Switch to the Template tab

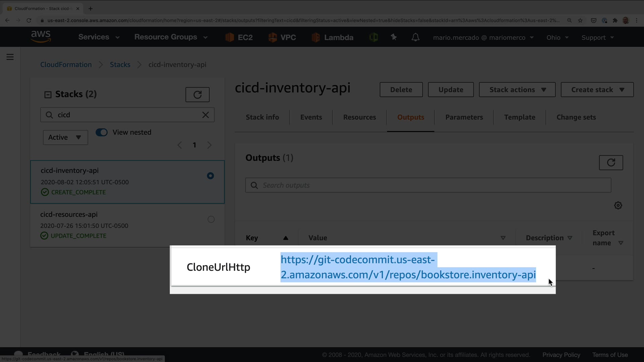519,117
